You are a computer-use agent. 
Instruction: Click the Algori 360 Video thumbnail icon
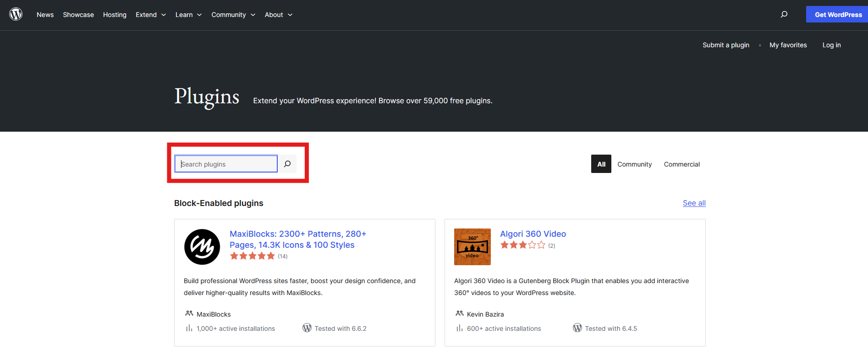pyautogui.click(x=472, y=247)
